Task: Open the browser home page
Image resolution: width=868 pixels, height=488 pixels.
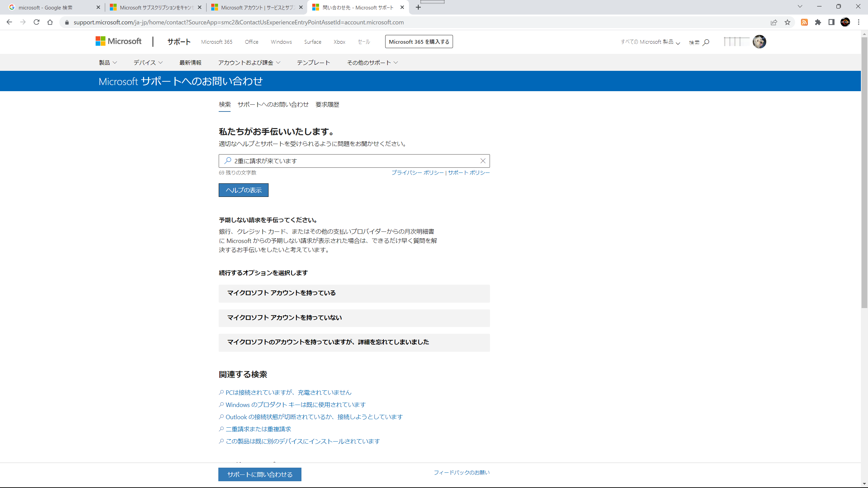Action: pos(50,22)
